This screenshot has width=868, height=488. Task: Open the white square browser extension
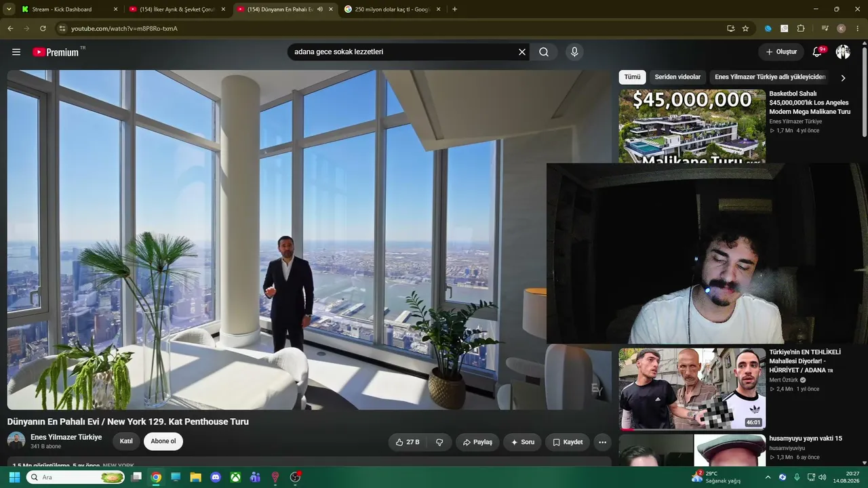coord(785,28)
